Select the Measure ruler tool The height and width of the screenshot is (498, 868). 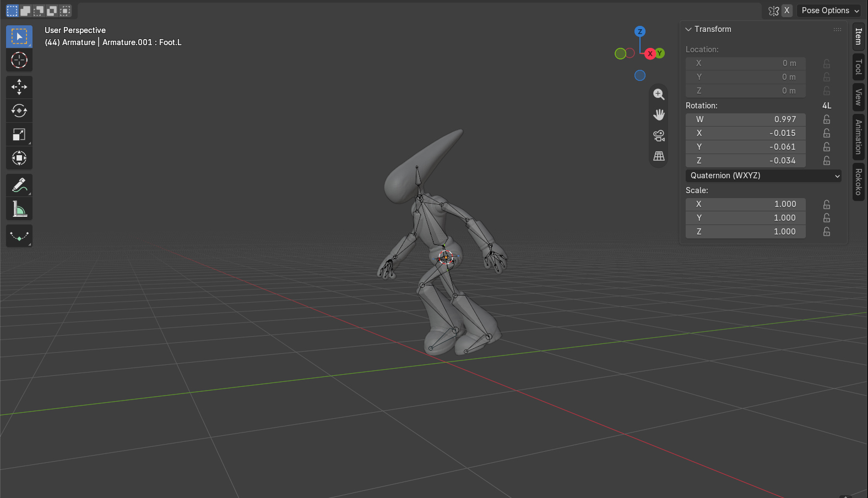point(19,209)
